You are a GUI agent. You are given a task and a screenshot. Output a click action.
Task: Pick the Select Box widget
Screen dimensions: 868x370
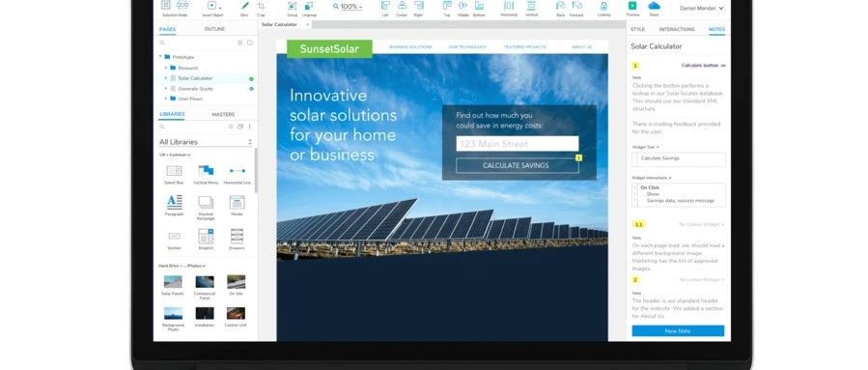[174, 175]
